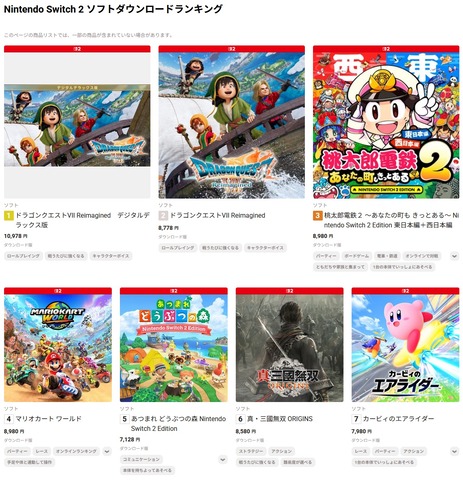Screen dimensions: 463x480
Task: Open the 真・三國無双 ORIGINS title link
Action: pos(280,419)
